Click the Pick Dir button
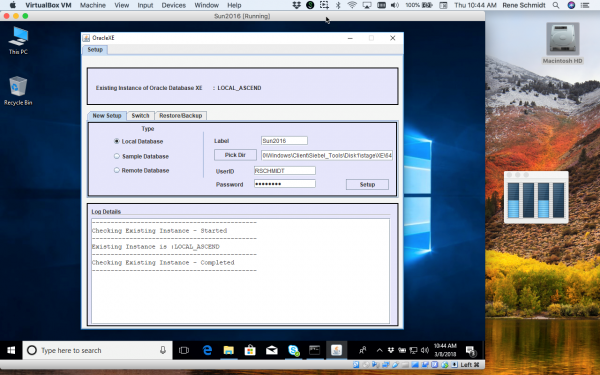 coord(235,155)
